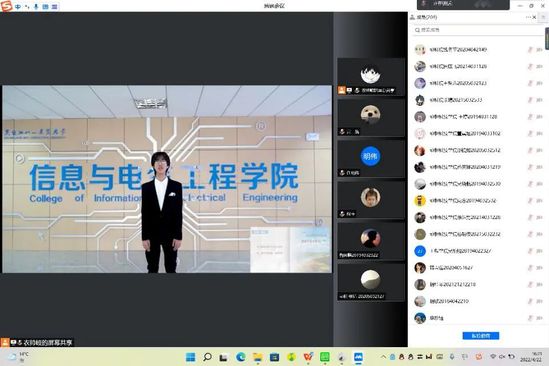Viewport: 549px width, 366px height.
Task: Click the Sogou input method logo
Action: tap(6, 6)
